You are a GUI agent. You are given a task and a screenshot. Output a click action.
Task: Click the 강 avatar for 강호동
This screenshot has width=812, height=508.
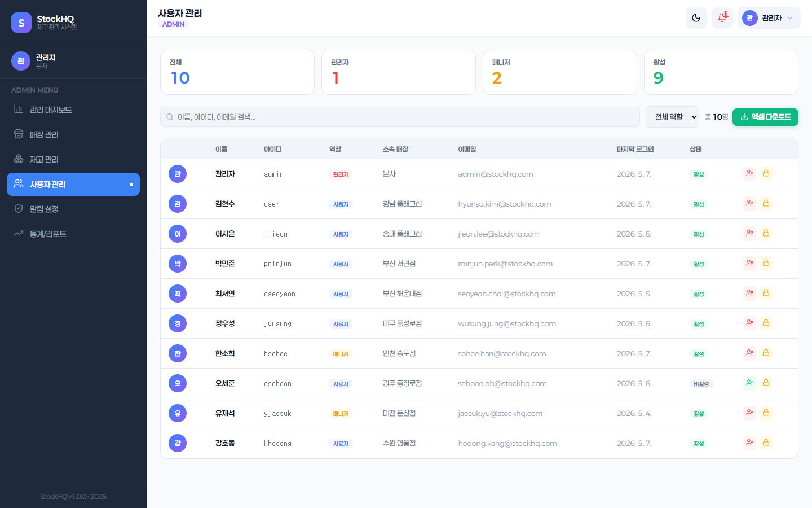pos(178,443)
